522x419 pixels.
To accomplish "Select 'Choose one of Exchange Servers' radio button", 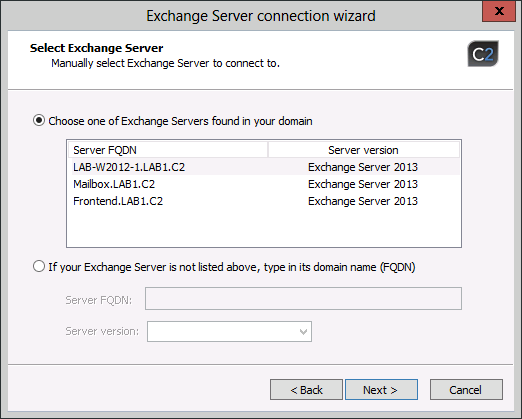I will tap(39, 120).
